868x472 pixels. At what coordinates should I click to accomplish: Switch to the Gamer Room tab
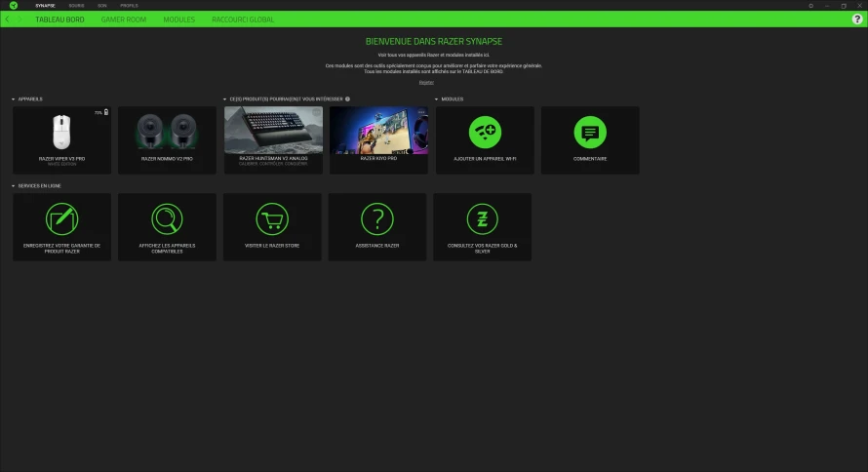pos(124,20)
